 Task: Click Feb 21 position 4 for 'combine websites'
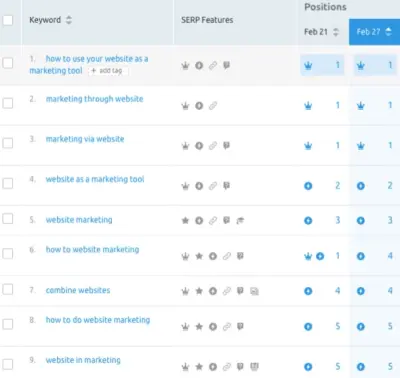click(338, 291)
